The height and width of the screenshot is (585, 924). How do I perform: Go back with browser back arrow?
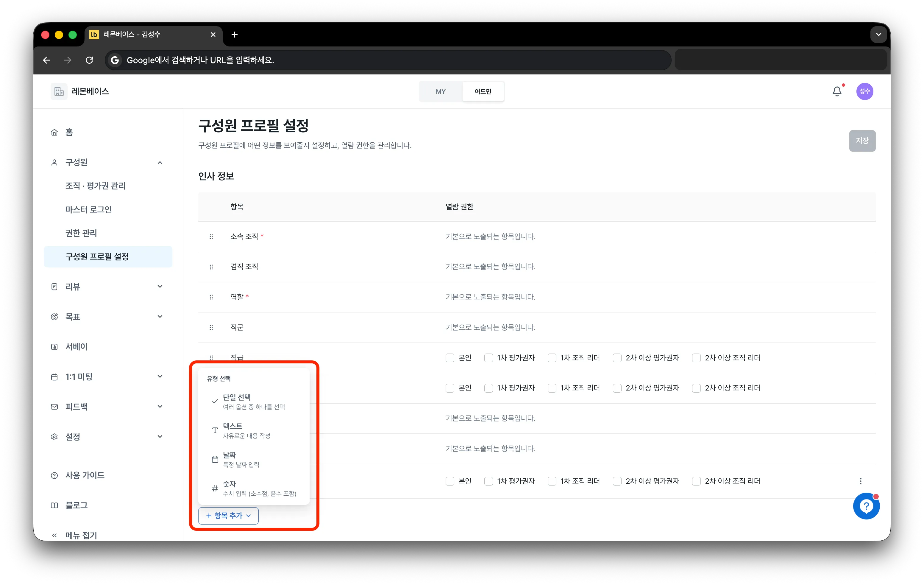tap(46, 60)
